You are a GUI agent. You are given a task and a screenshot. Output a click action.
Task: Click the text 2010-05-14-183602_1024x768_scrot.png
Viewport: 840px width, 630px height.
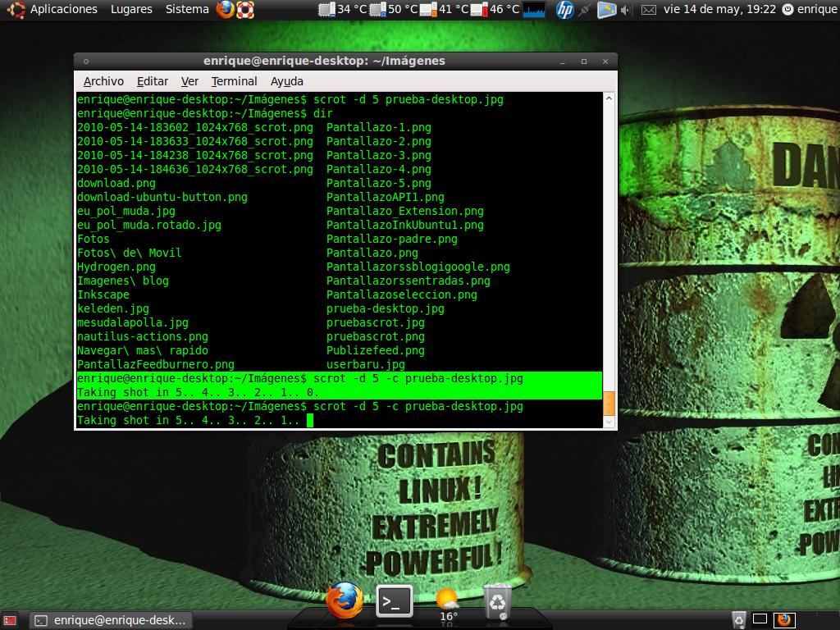195,127
